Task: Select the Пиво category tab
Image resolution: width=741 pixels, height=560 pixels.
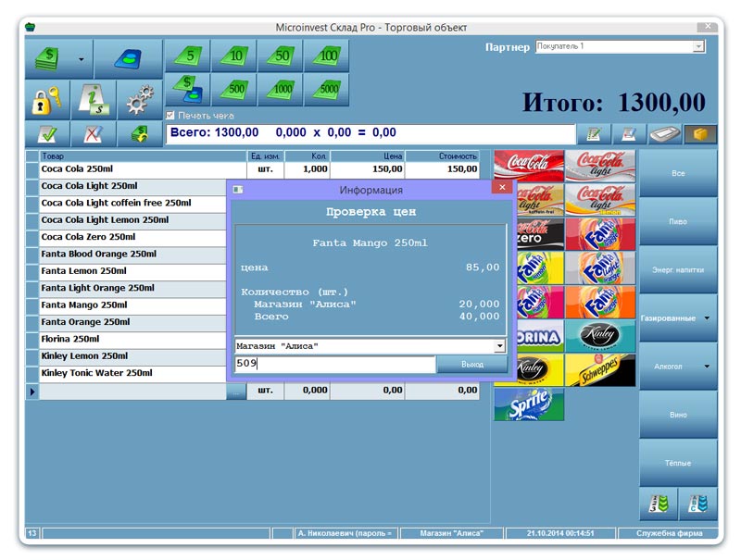Action: tap(678, 222)
